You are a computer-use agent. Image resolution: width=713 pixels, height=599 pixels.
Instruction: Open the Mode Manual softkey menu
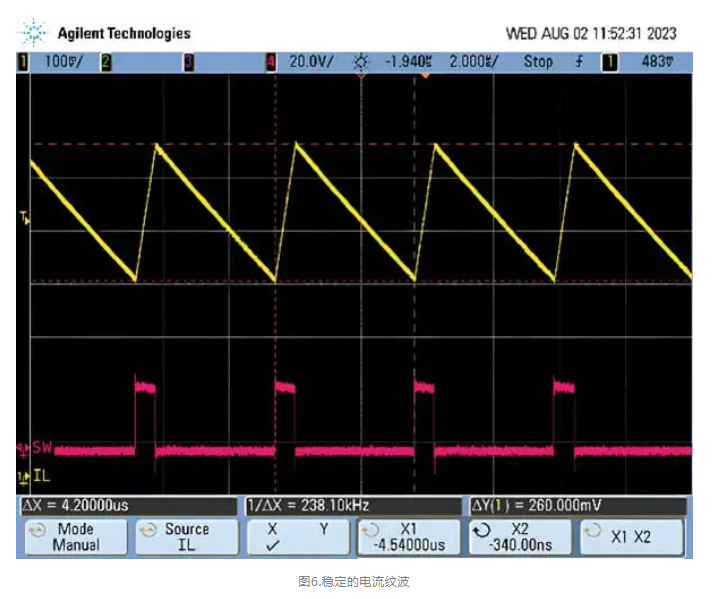click(x=75, y=537)
